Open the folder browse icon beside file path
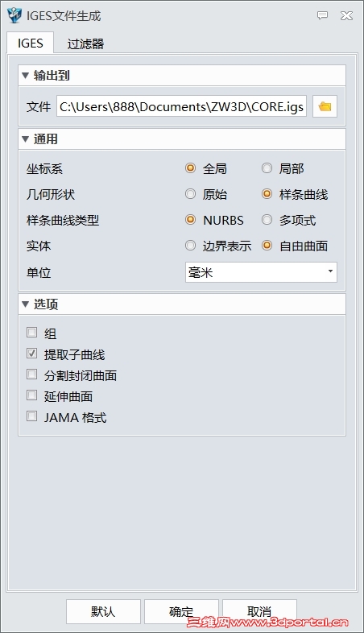Screen dimensions: 364x633 point(325,106)
